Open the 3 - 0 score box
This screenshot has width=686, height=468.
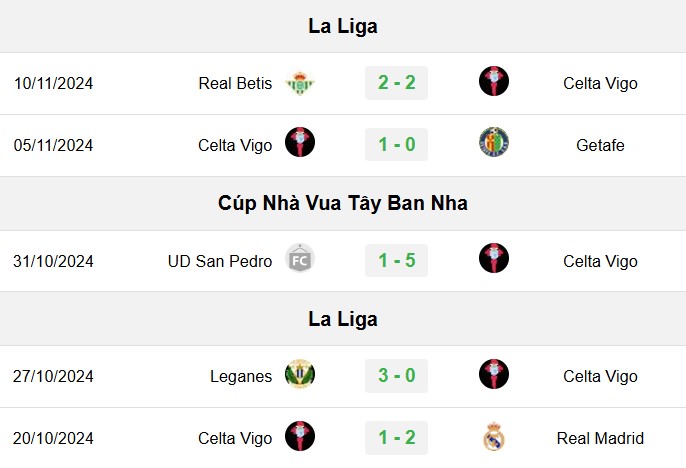point(396,375)
